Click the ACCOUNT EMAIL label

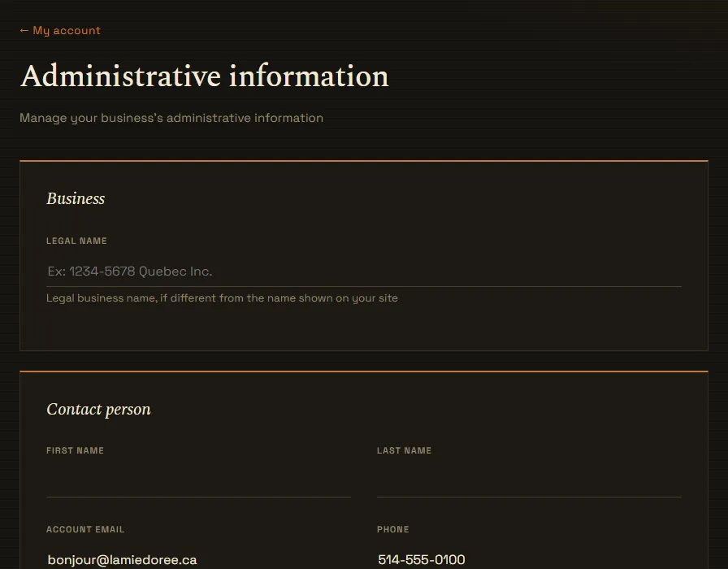pyautogui.click(x=85, y=529)
